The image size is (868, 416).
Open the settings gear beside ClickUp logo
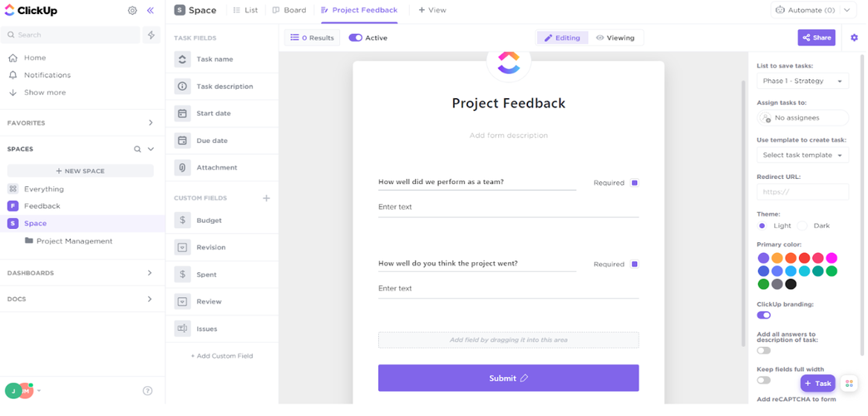[132, 10]
